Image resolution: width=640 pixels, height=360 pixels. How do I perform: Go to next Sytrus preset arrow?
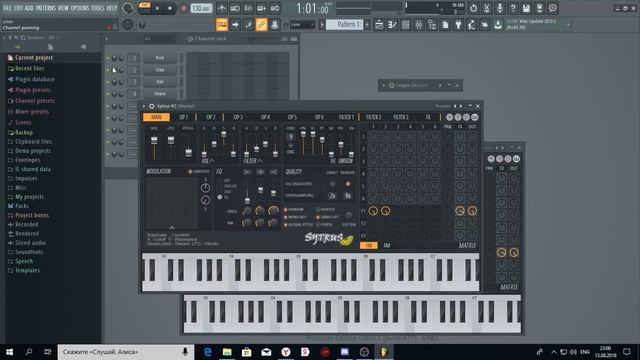pos(461,106)
